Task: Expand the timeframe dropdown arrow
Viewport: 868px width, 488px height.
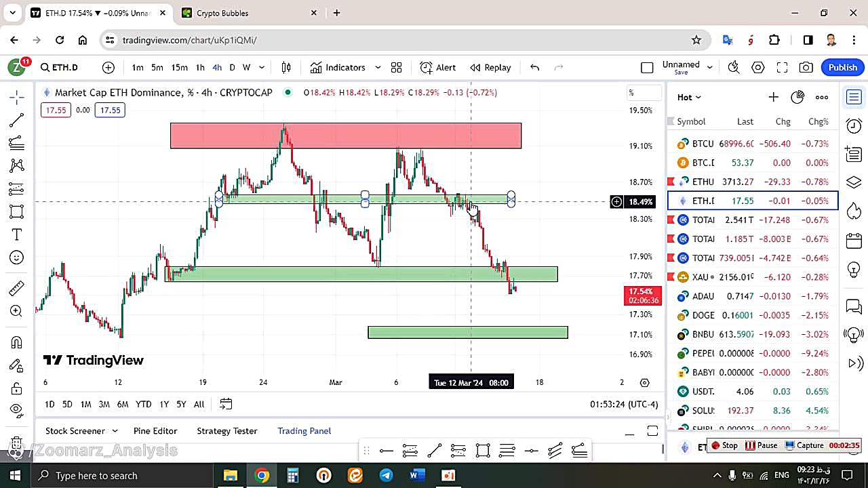Action: tap(262, 67)
